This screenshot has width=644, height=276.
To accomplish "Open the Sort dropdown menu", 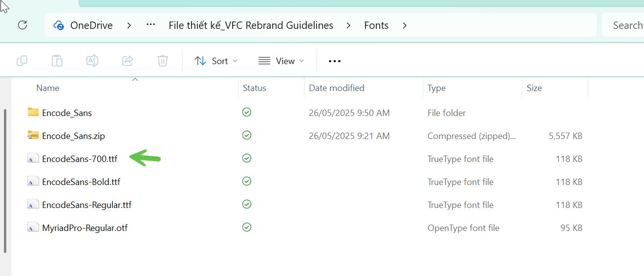I will pyautogui.click(x=216, y=61).
